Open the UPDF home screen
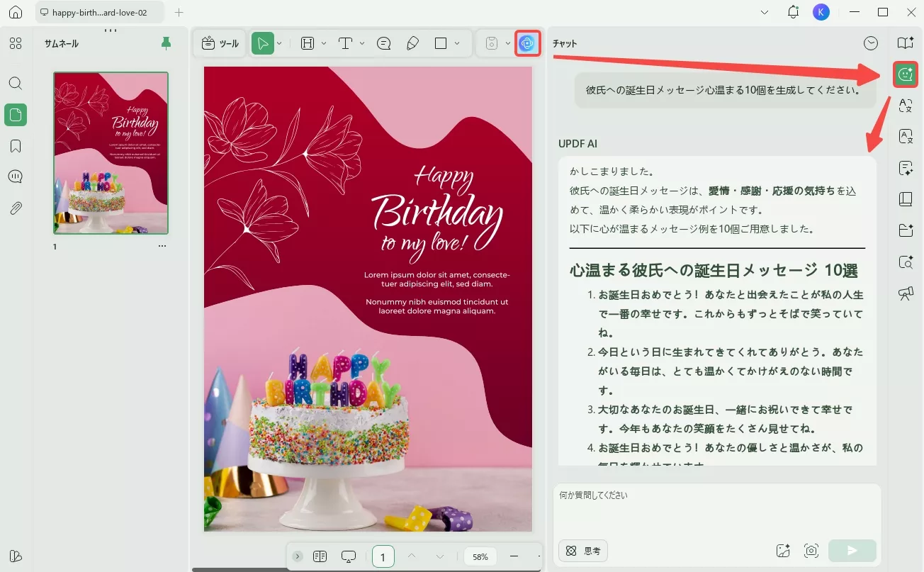 (16, 13)
